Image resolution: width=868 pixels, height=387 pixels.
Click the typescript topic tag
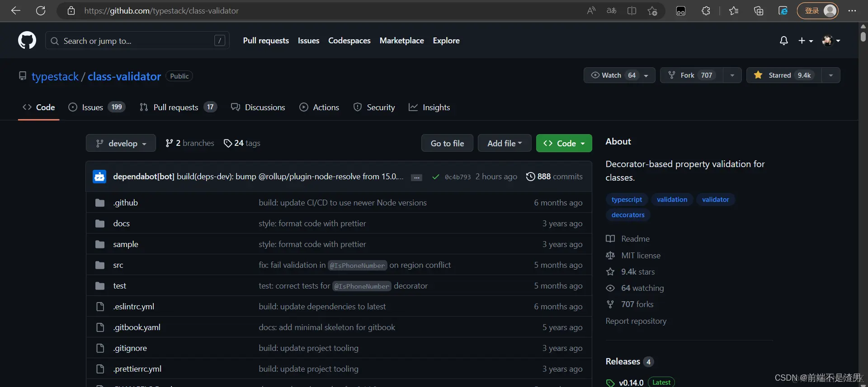coord(627,200)
